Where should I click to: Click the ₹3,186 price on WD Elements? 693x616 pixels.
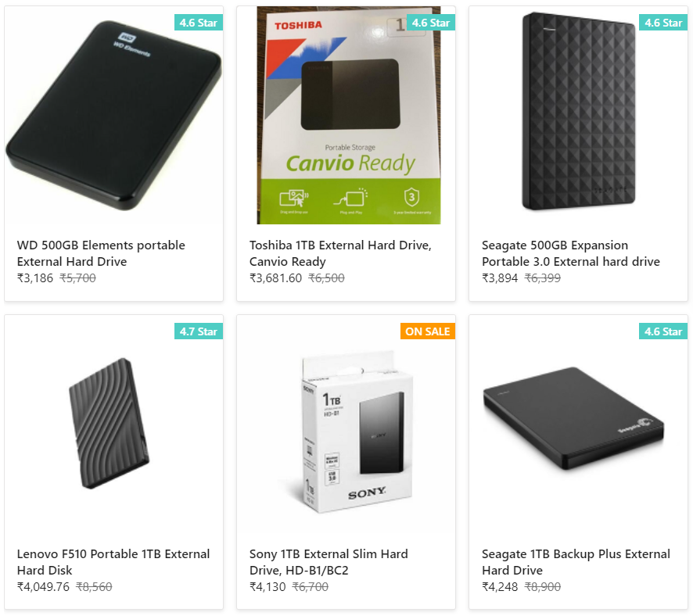33,278
